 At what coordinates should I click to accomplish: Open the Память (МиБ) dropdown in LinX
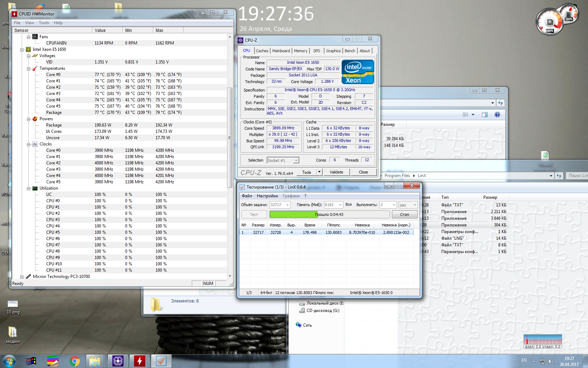click(x=340, y=205)
